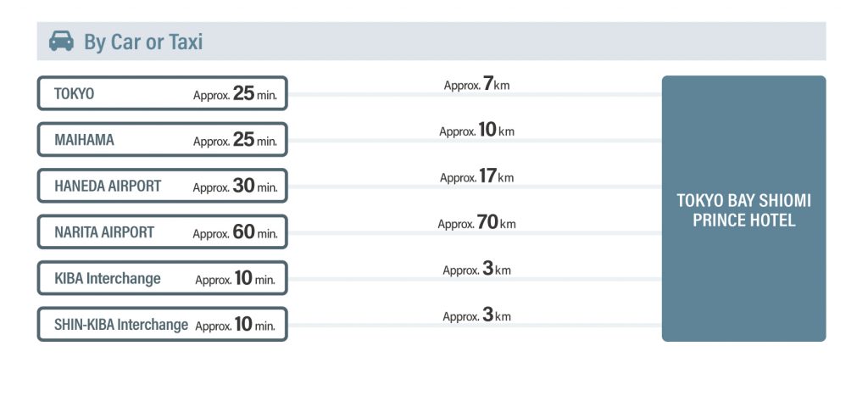Click 'Approx. 30 min.' for Haneda Airport
The height and width of the screenshot is (396, 868).
click(x=236, y=186)
